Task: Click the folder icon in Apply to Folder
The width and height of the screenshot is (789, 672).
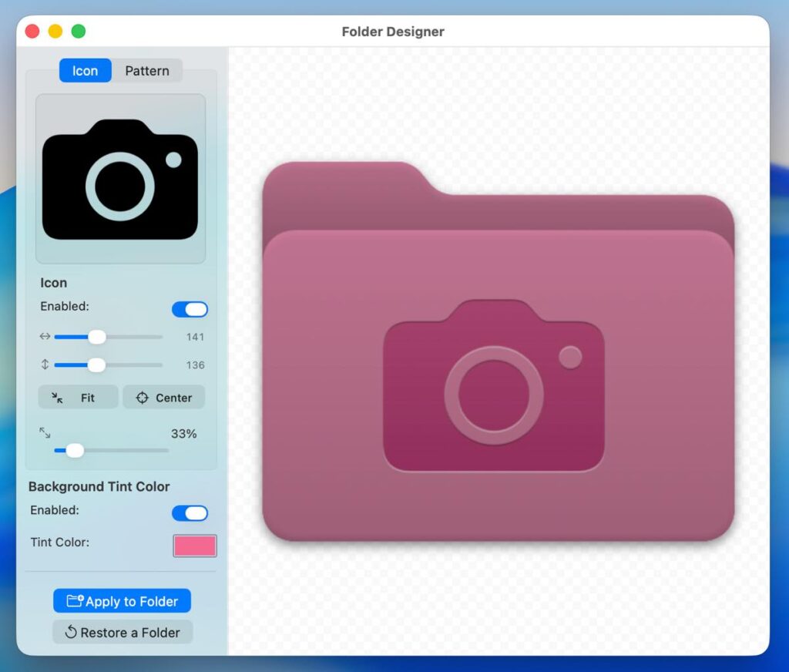Action: 75,601
